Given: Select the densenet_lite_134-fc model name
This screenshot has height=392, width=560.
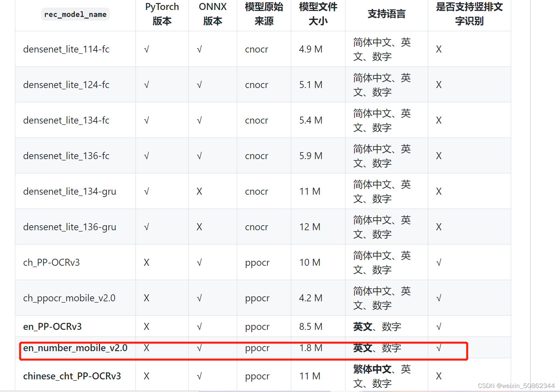Looking at the screenshot, I should click(66, 120).
